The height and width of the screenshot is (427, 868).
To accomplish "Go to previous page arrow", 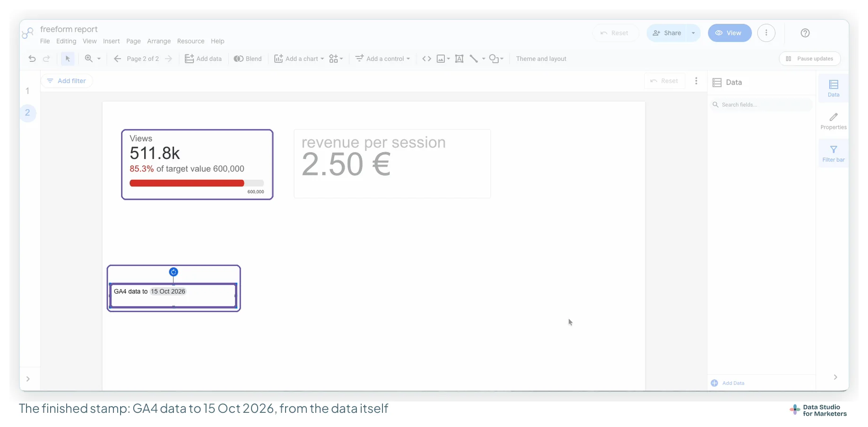I will click(117, 59).
